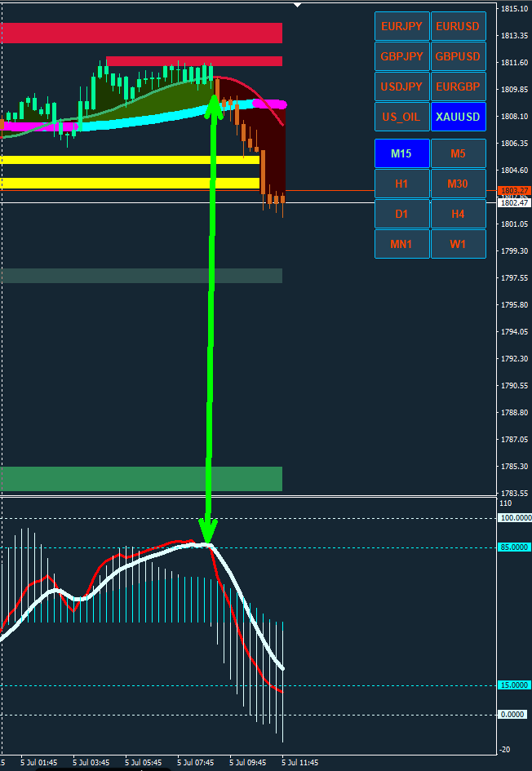This screenshot has height=771, width=532.
Task: Click the 1799.30 price scale value
Action: 516,250
